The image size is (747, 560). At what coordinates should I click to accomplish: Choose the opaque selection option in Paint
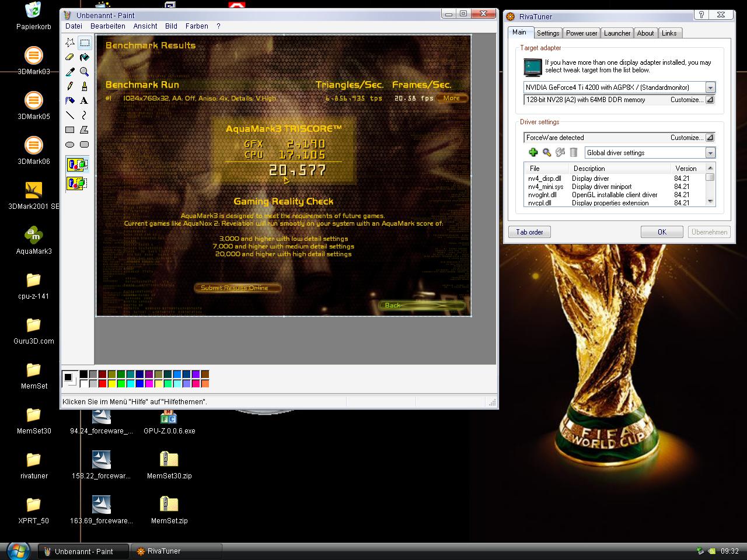click(77, 165)
